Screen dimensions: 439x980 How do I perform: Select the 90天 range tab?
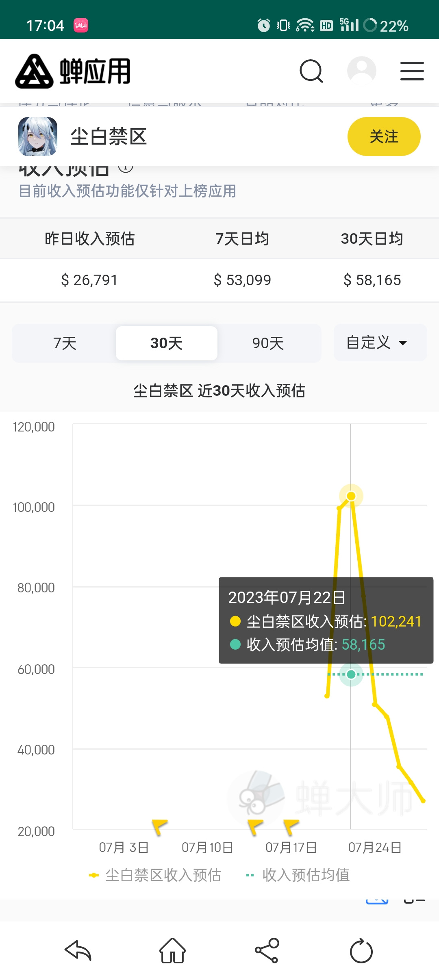268,343
